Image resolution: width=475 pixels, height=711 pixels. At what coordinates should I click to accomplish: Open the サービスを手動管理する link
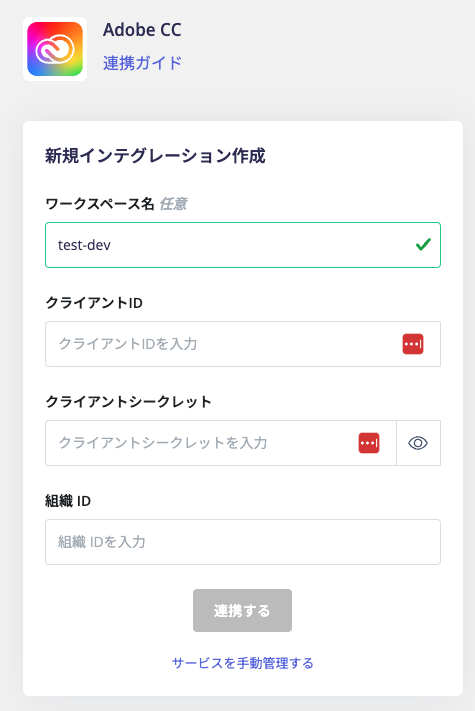(x=242, y=663)
